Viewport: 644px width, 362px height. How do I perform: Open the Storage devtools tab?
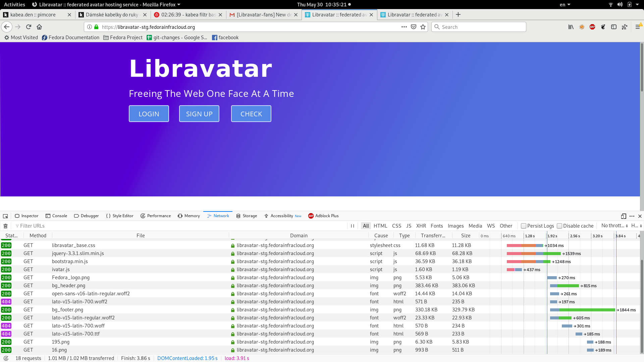247,216
